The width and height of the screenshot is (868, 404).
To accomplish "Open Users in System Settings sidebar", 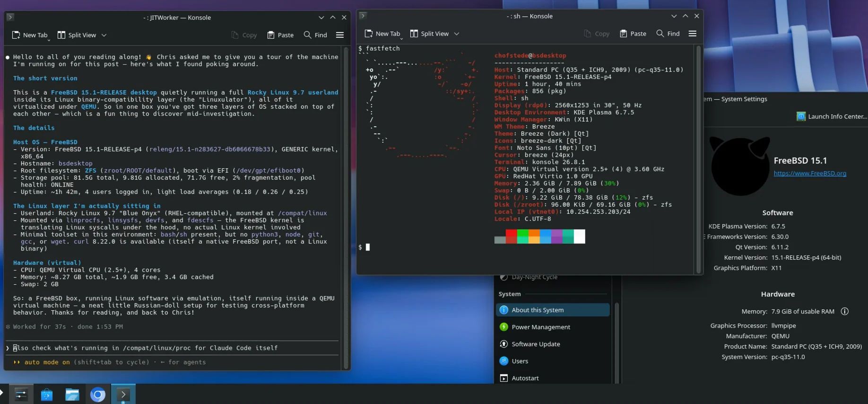I will [553, 361].
